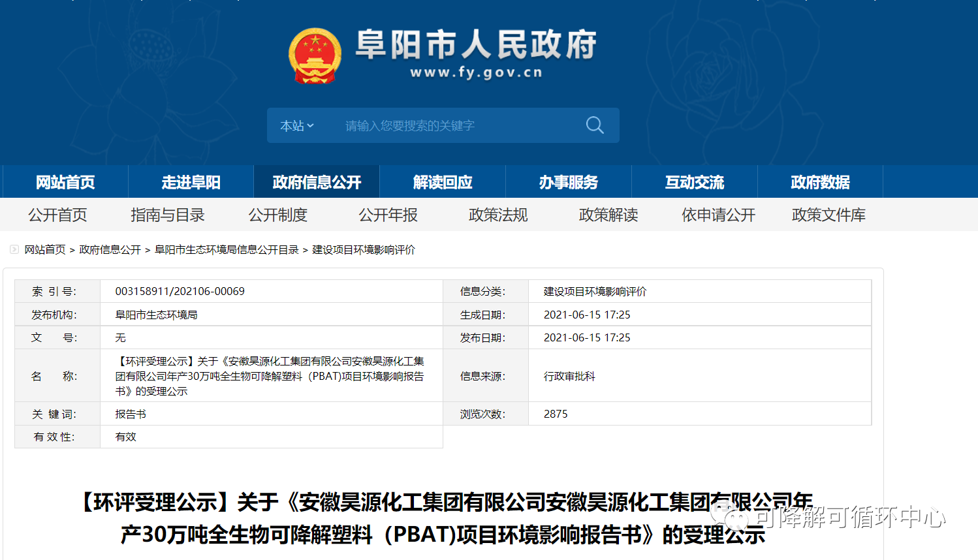Open the 政府数据 navigation tab
Screen dimensions: 978x560
[821, 181]
